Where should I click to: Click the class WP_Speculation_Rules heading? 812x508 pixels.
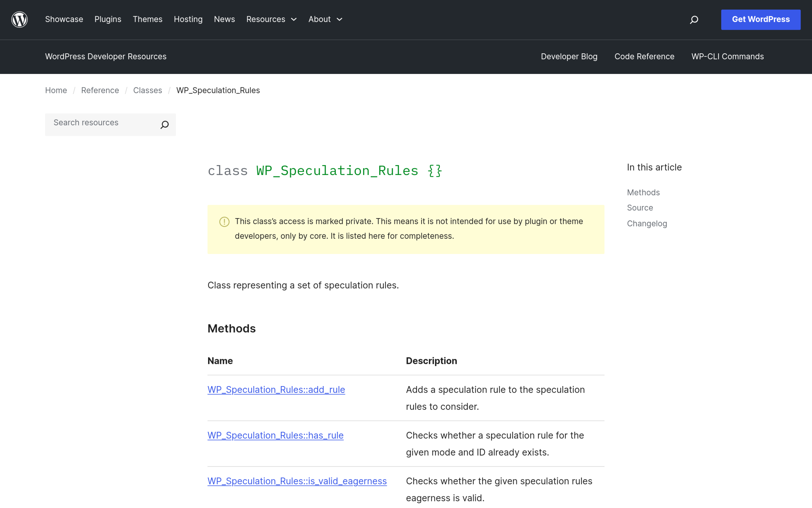pos(325,171)
